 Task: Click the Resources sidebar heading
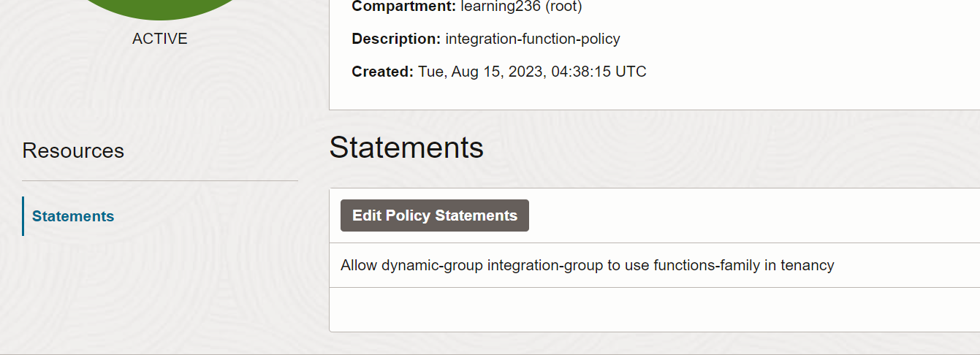tap(73, 150)
